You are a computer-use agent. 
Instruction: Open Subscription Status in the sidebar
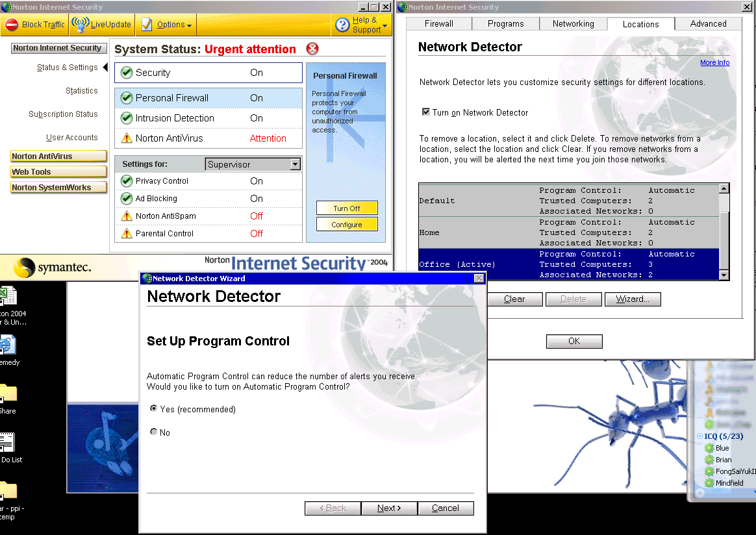tap(63, 114)
